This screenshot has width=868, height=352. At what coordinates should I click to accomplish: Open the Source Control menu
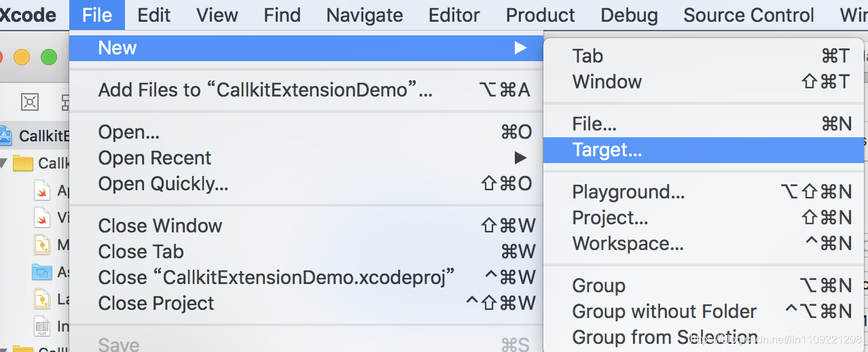(748, 15)
